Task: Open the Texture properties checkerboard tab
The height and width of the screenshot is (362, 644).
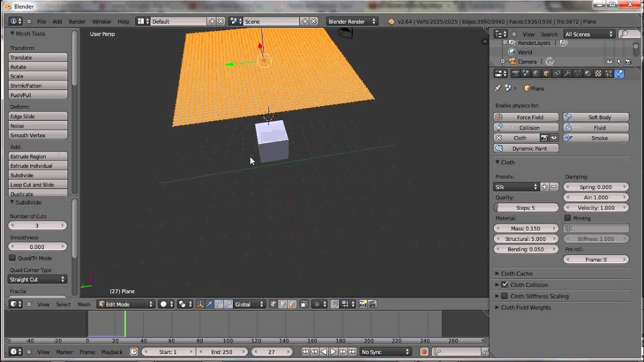Action: [x=598, y=73]
